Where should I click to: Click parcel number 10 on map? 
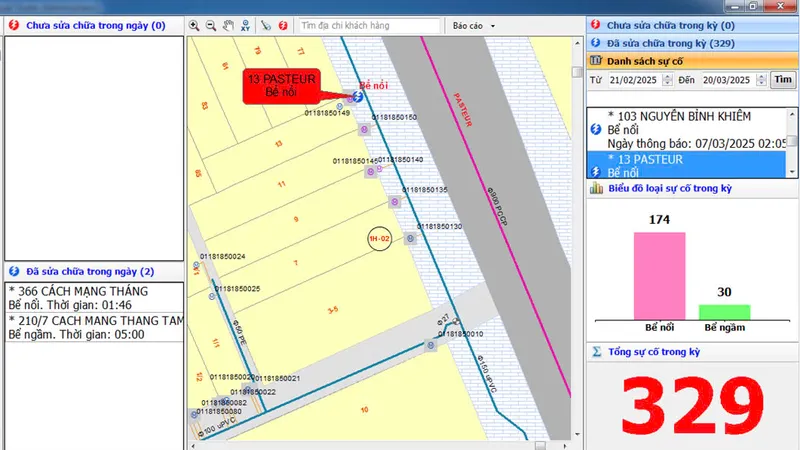[x=364, y=410]
